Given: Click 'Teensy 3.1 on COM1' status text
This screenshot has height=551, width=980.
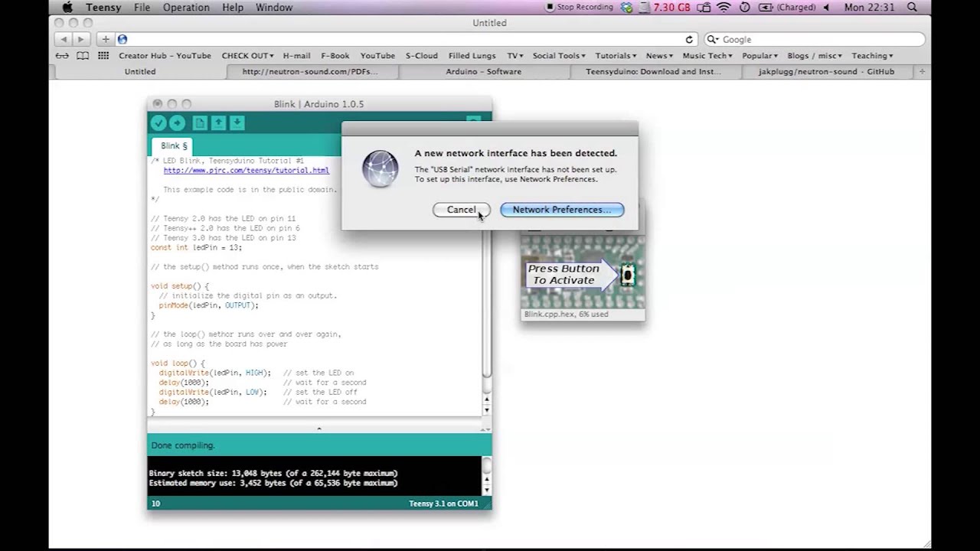Looking at the screenshot, I should point(443,504).
